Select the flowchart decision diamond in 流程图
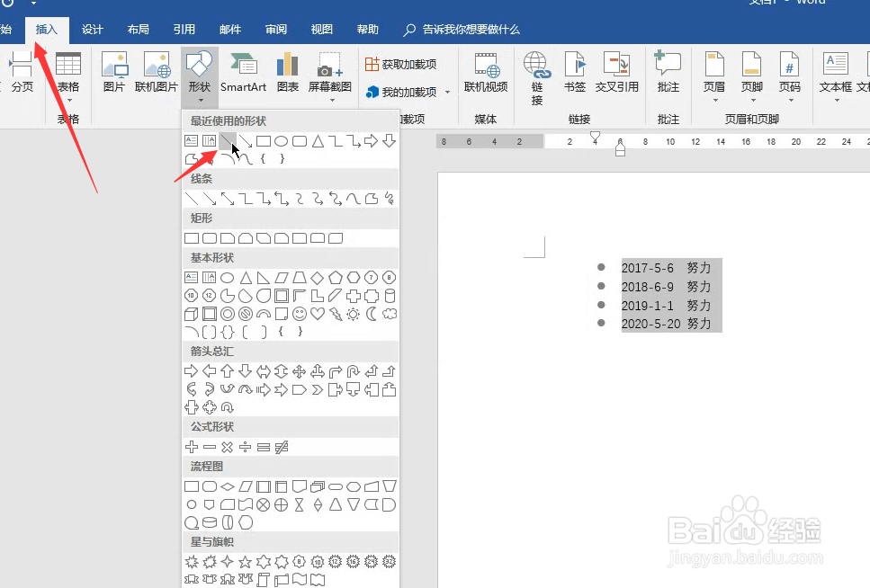 (x=228, y=486)
